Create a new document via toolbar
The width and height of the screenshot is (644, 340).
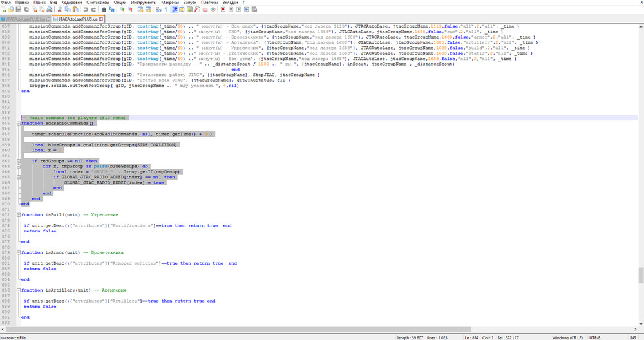coord(3,9)
